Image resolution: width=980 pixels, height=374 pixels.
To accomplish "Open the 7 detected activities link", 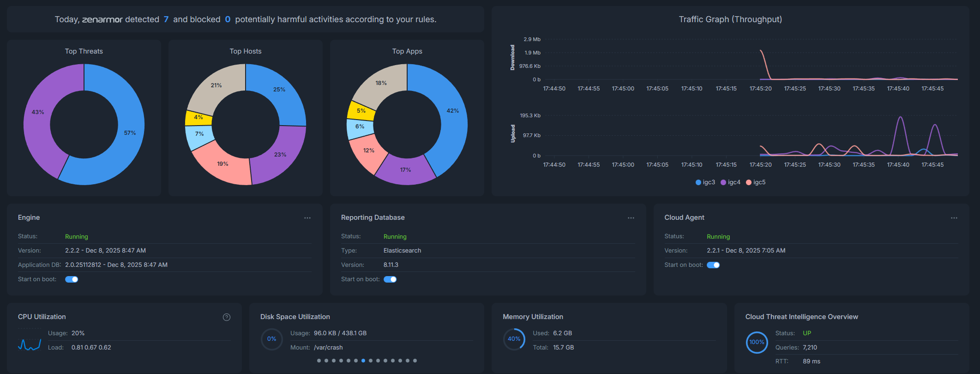I will pos(166,19).
